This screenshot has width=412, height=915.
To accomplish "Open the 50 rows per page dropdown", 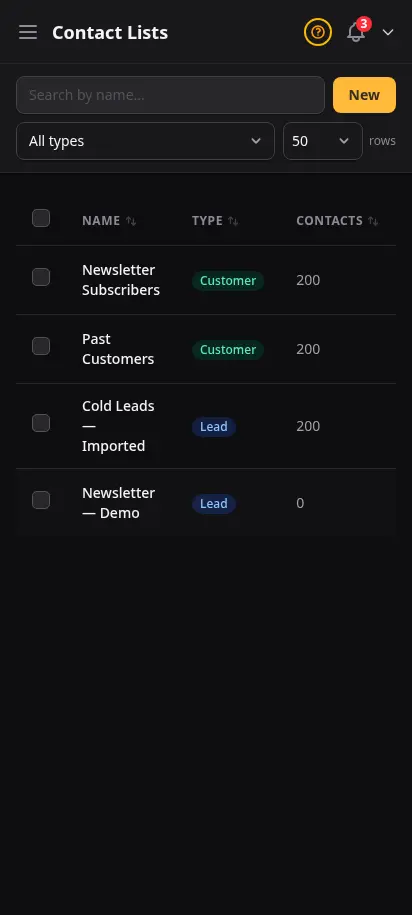I will [323, 141].
